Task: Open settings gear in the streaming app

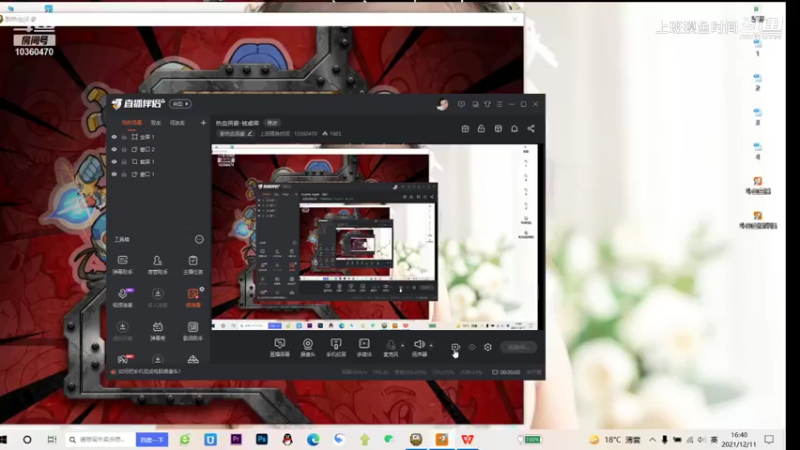Action: 488,347
